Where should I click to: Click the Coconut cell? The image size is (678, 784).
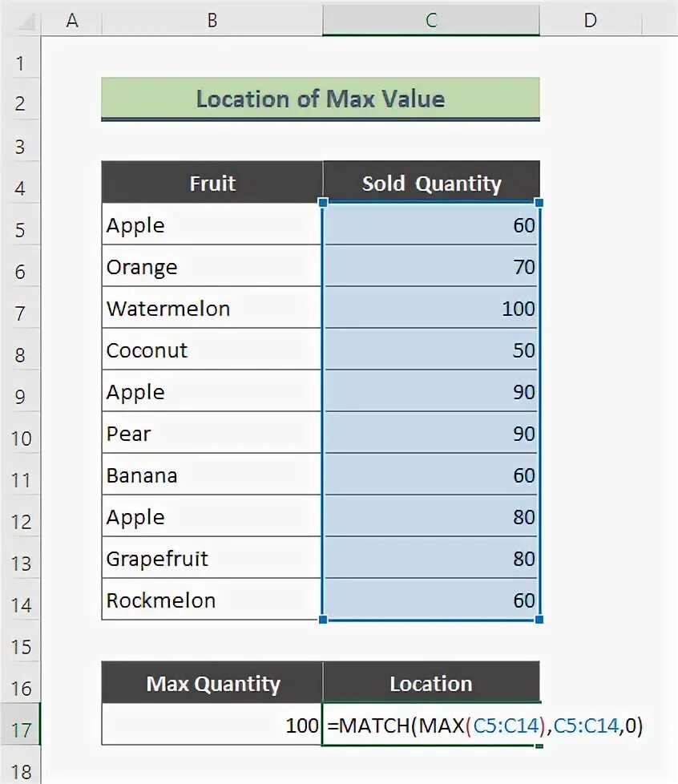point(212,350)
